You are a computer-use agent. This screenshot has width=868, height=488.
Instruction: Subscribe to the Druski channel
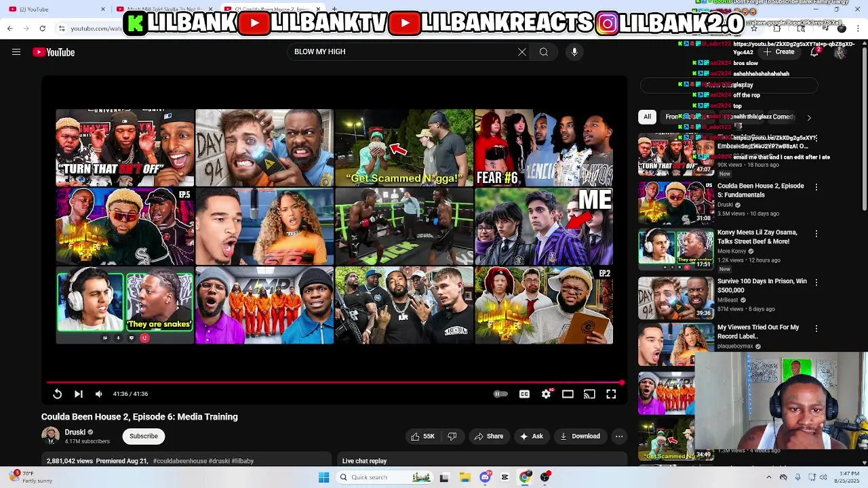click(144, 436)
